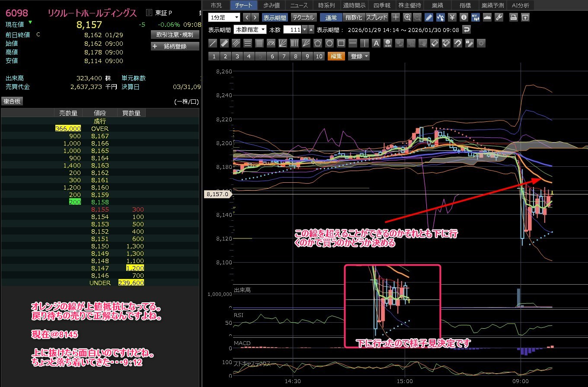Select the trend line drawing tool

pos(213,43)
